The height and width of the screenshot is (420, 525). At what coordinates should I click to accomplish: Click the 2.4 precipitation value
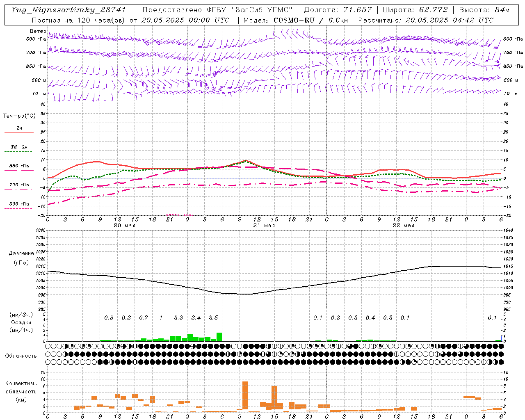coord(196,318)
